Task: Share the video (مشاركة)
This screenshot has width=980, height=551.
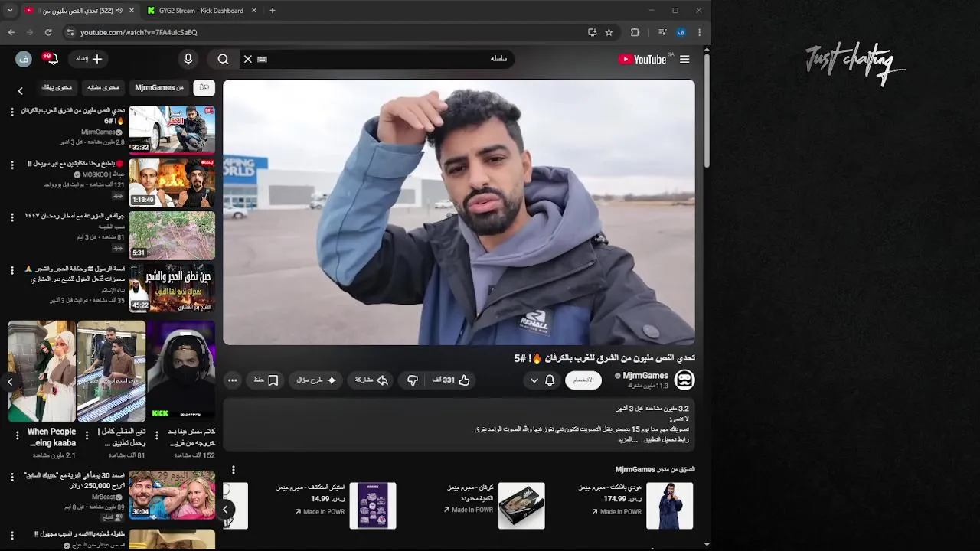Action: point(371,380)
